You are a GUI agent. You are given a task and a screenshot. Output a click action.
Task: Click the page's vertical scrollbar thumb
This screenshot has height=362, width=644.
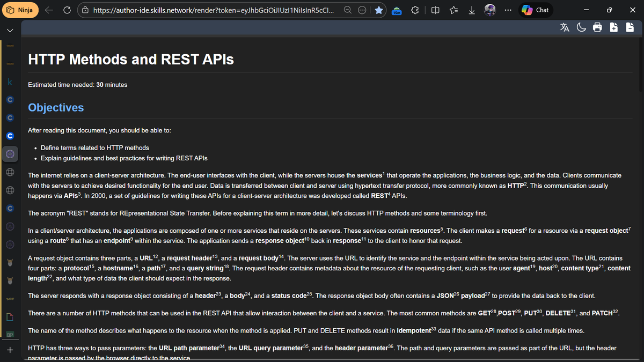(641, 63)
